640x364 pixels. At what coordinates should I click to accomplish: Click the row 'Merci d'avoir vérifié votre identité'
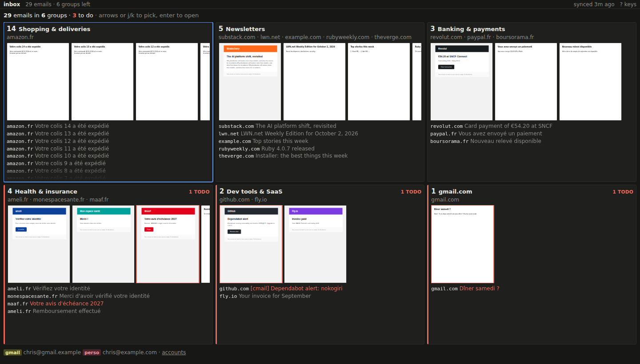coord(109,296)
